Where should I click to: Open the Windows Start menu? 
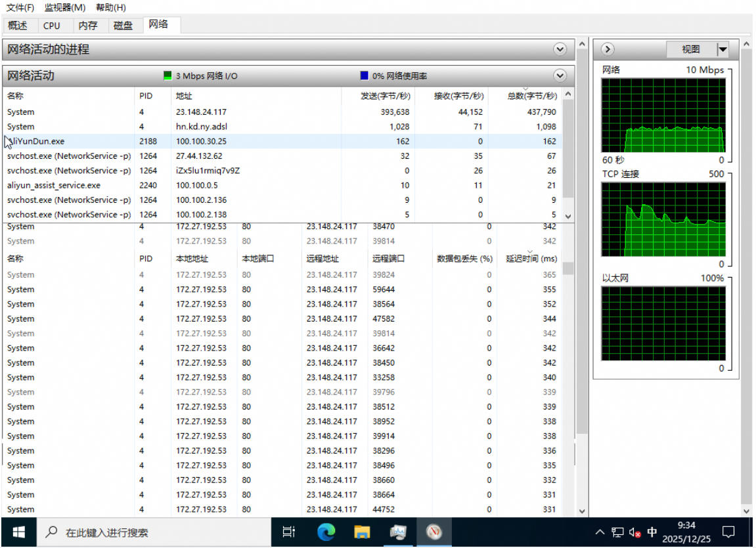click(18, 532)
